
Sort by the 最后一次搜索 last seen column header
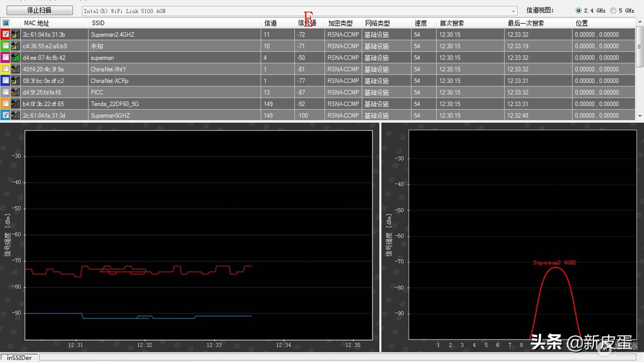538,23
